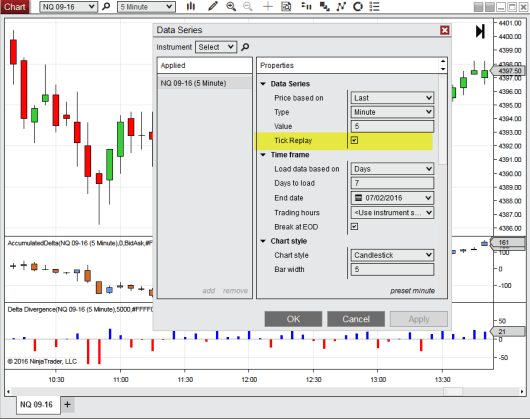Viewport: 530px width, 419px height.
Task: Click the horizontal scrollbar right arrow
Action: [x=522, y=392]
